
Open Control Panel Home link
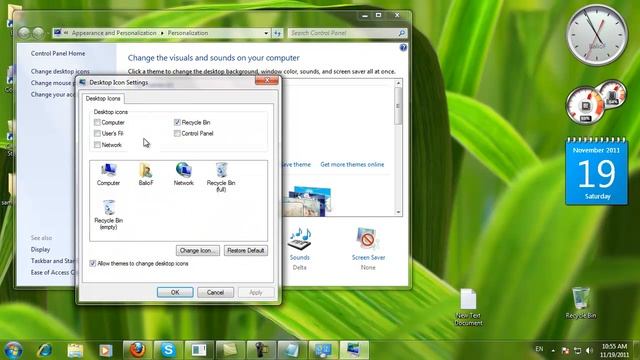[x=58, y=53]
